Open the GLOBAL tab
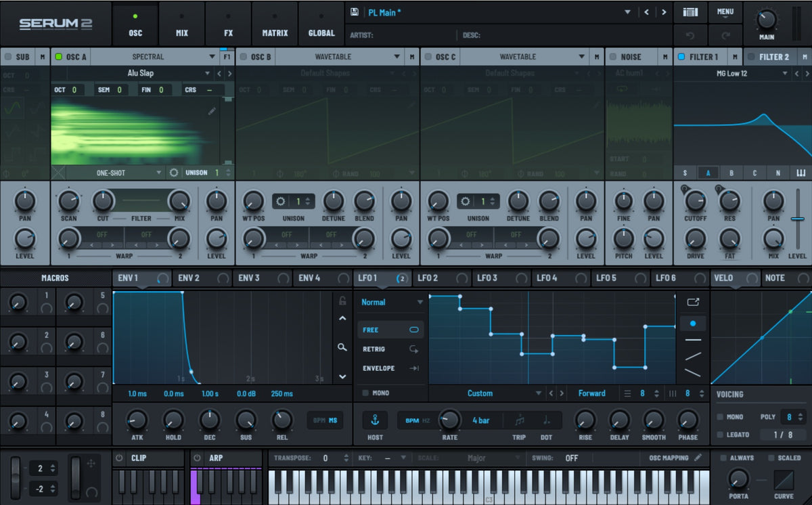This screenshot has width=812, height=505. coord(321,24)
